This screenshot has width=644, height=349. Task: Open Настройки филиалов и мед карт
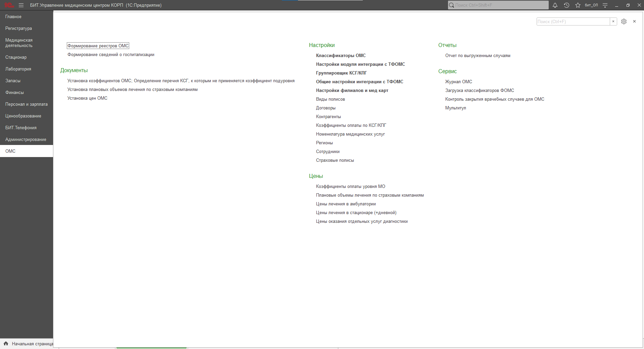352,90
